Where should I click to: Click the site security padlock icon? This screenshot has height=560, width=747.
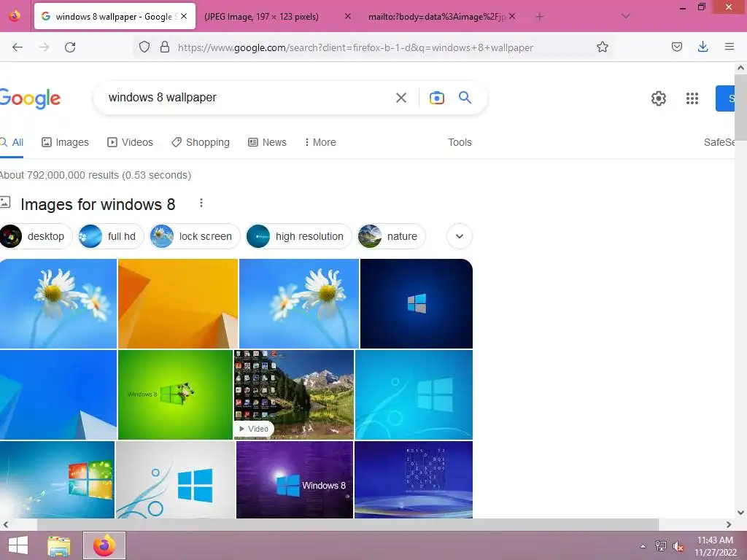tap(165, 47)
